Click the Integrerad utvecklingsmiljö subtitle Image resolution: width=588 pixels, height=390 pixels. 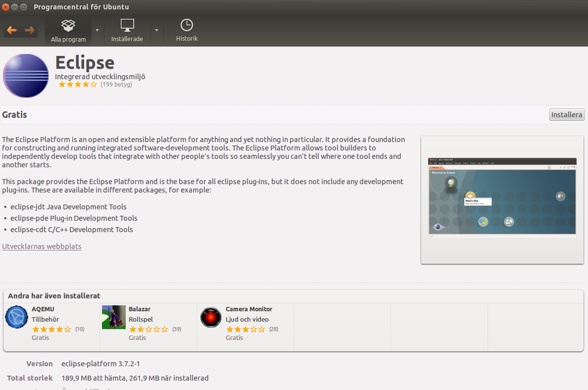tap(100, 77)
